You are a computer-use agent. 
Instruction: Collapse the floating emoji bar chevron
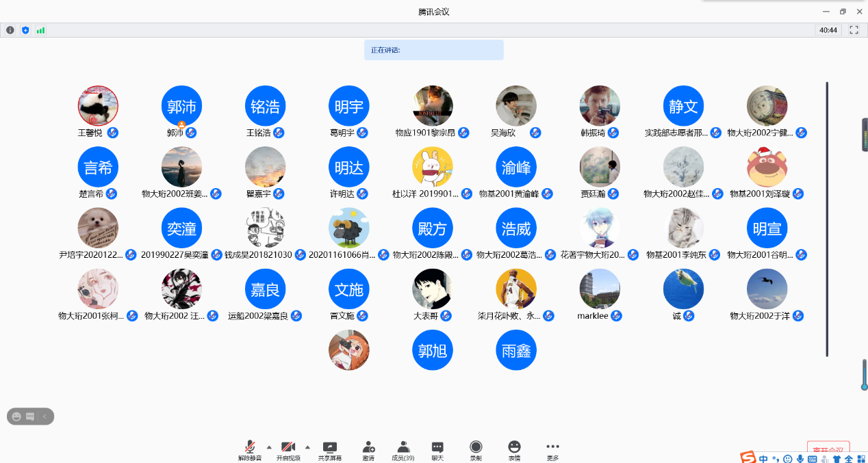tap(45, 416)
